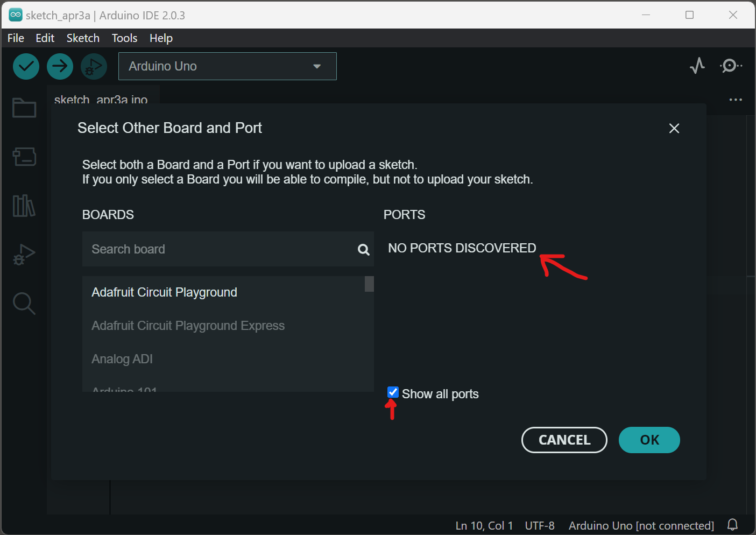Select Adafruit Circuit Playground Express board
The height and width of the screenshot is (535, 756).
223,326
